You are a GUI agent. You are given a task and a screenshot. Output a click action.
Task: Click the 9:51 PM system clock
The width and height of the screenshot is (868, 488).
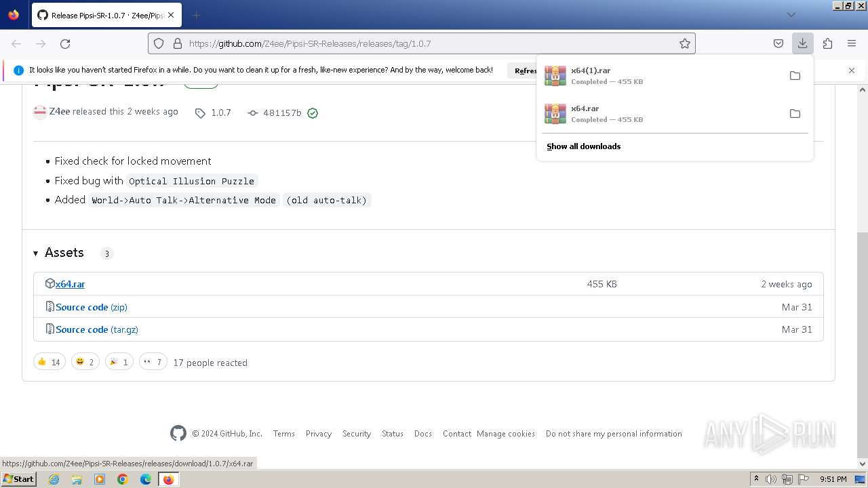[833, 479]
